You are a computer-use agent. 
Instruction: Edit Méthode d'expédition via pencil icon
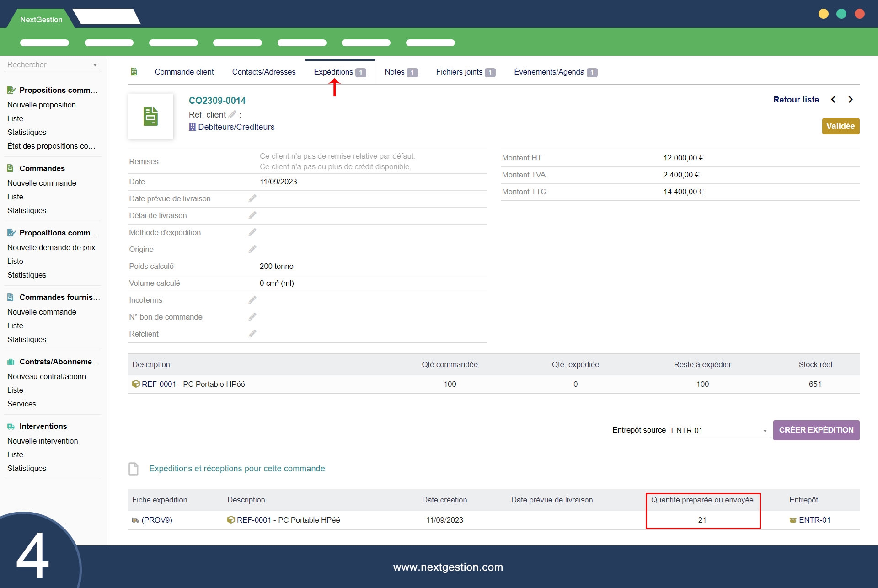(x=252, y=232)
